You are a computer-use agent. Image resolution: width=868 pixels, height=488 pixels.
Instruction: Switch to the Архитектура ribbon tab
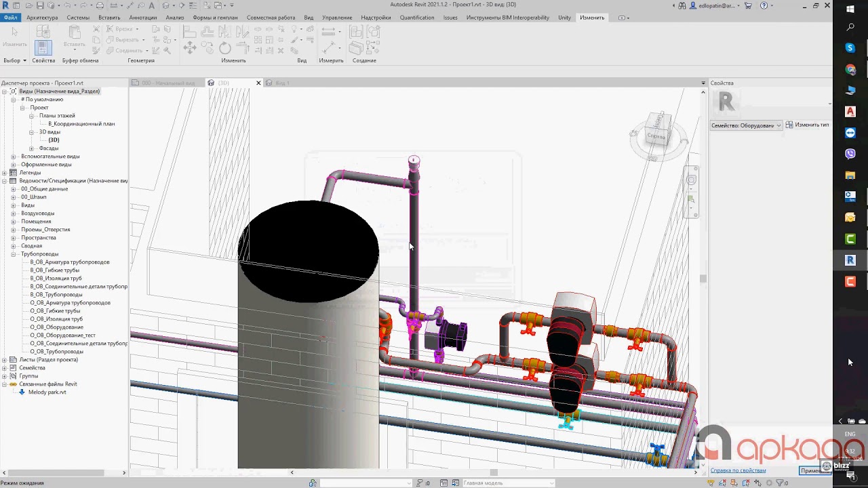coord(42,18)
